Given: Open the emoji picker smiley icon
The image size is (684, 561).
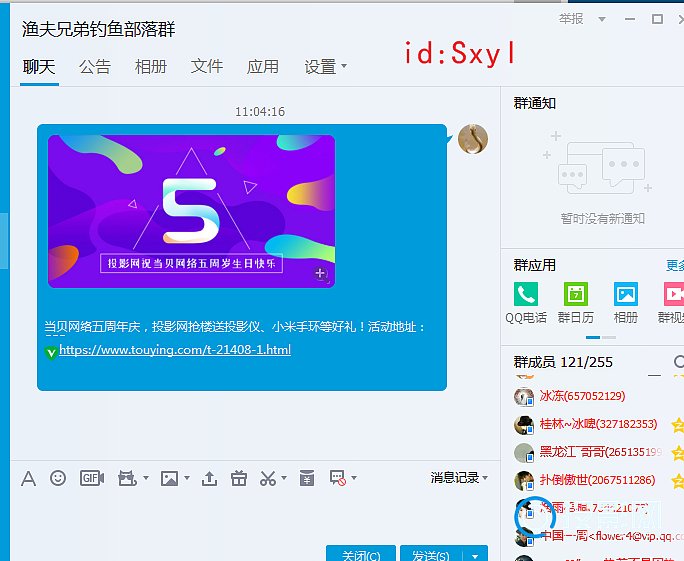Looking at the screenshot, I should coord(58,478).
